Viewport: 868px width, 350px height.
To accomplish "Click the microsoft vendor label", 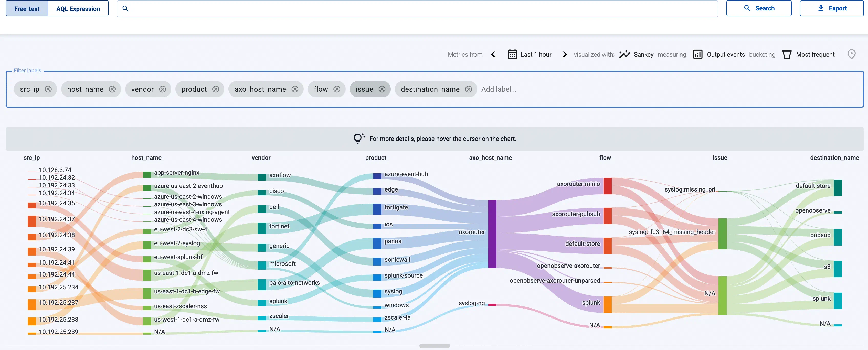I will coord(282,263).
